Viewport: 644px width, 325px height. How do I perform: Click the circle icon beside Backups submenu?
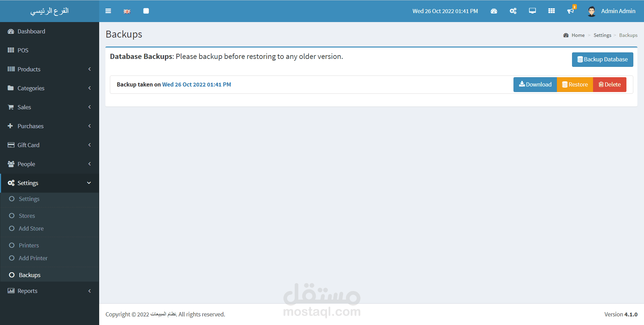[12, 275]
